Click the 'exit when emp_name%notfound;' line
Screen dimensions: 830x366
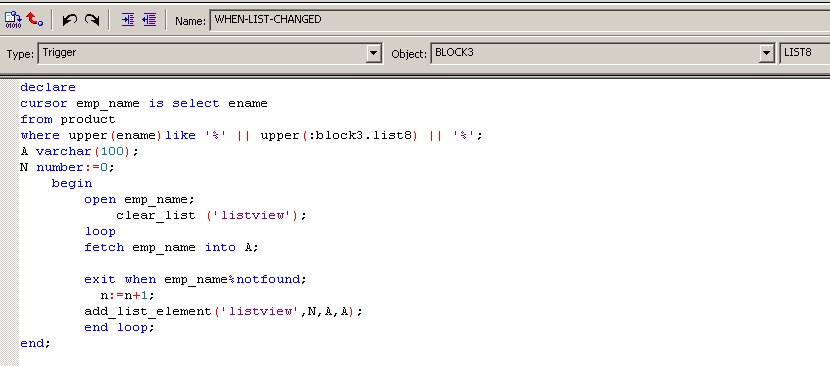tap(195, 279)
